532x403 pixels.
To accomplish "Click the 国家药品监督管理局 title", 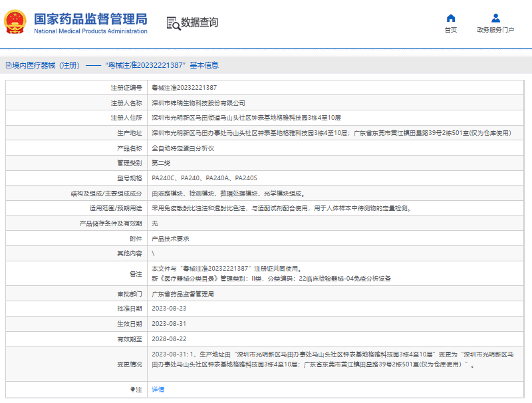I will point(90,19).
